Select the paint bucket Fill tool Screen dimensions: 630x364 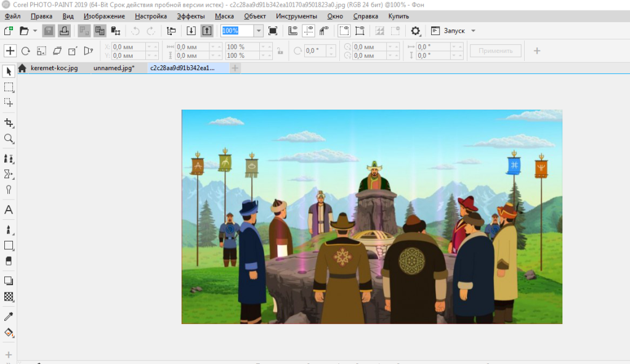tap(9, 333)
